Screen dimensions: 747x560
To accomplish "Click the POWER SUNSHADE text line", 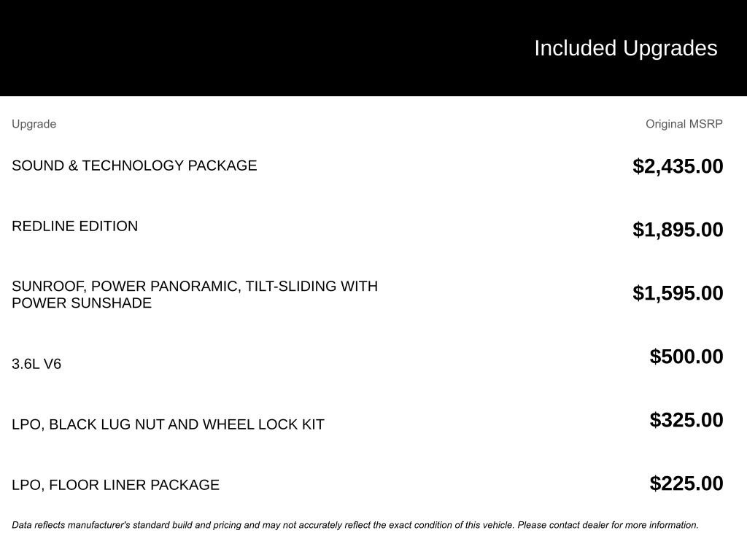I will pyautogui.click(x=82, y=303).
